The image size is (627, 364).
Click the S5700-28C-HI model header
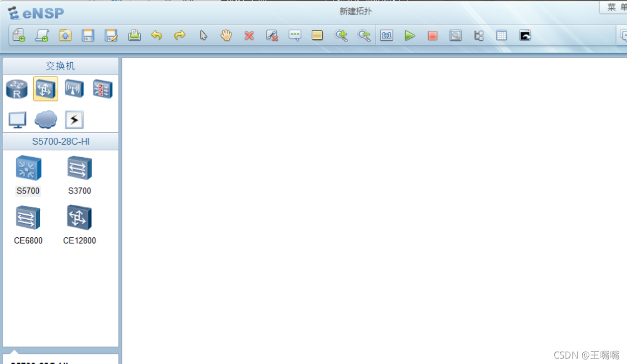[x=61, y=142]
